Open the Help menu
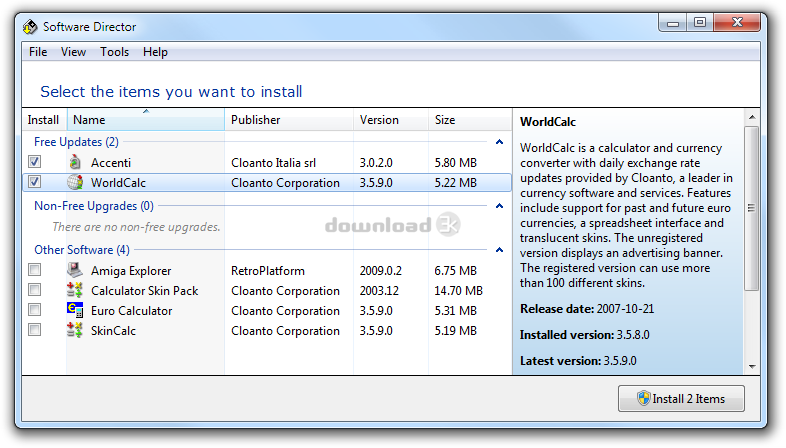 point(155,52)
